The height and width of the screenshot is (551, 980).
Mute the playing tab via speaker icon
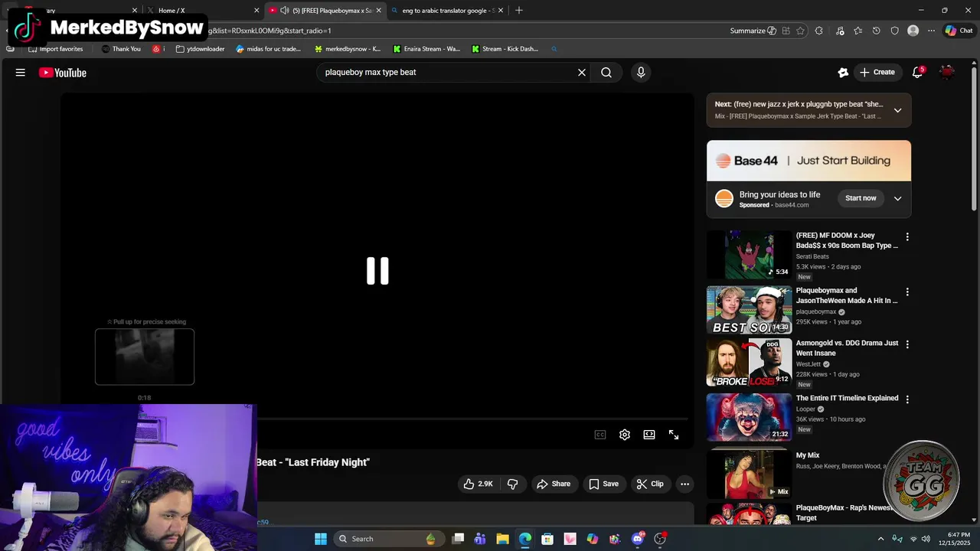(285, 11)
